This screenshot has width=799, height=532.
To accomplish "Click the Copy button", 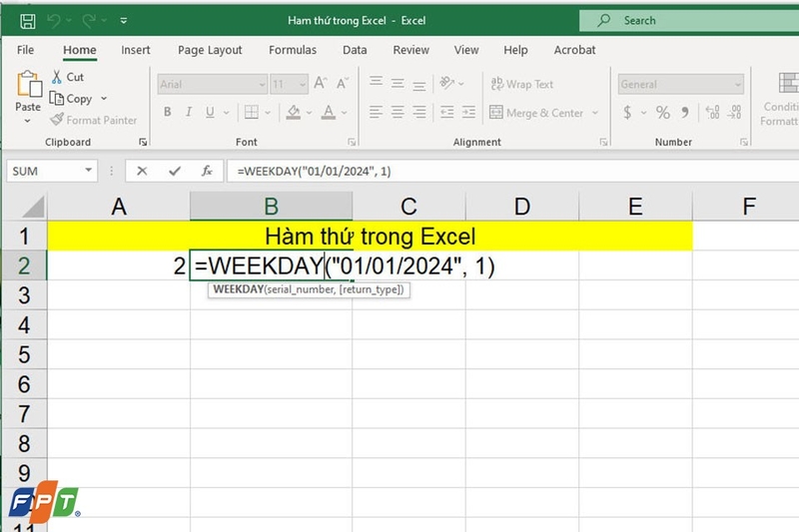I will coord(71,99).
